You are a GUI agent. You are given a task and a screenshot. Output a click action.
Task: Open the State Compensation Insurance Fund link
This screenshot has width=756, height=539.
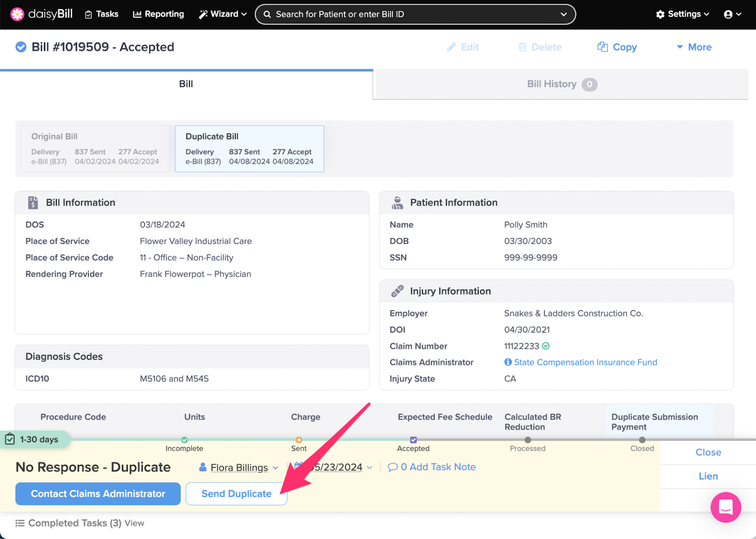585,362
